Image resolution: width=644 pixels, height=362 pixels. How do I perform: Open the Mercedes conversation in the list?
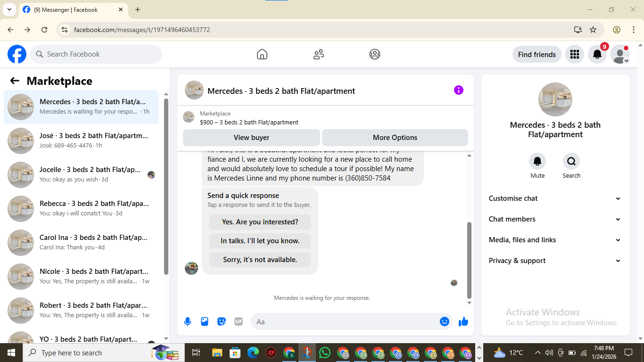pyautogui.click(x=81, y=107)
